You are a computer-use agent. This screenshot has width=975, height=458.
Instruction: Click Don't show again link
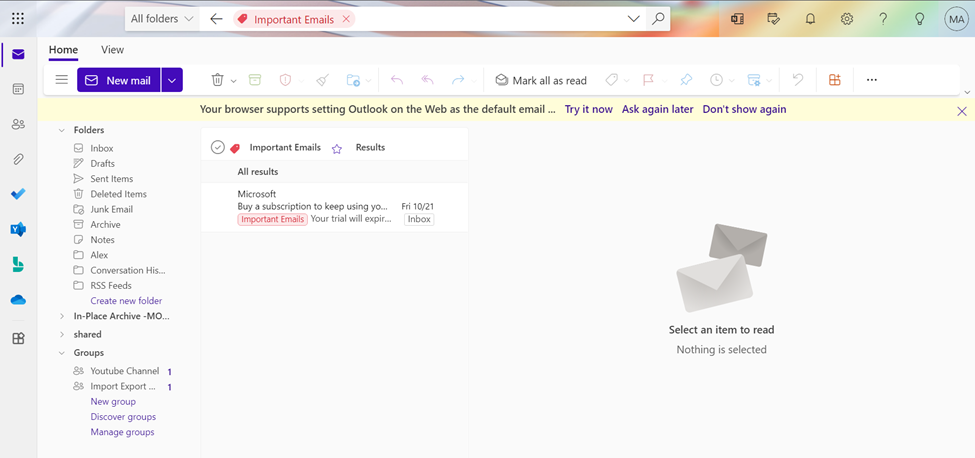(x=744, y=109)
